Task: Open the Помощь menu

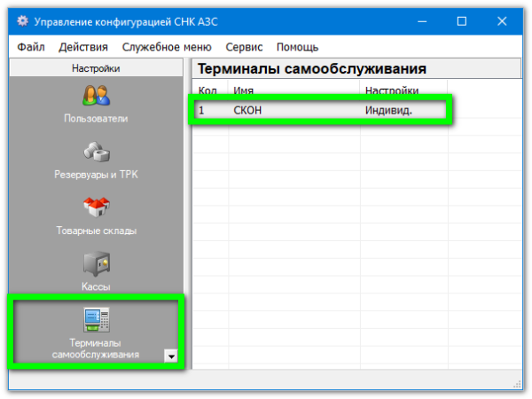Action: pos(297,47)
